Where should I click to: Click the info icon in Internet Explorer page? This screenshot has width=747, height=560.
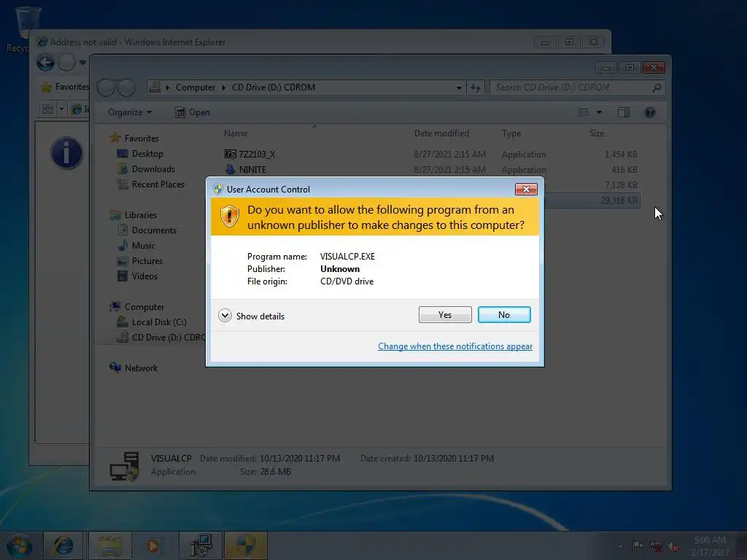point(66,152)
